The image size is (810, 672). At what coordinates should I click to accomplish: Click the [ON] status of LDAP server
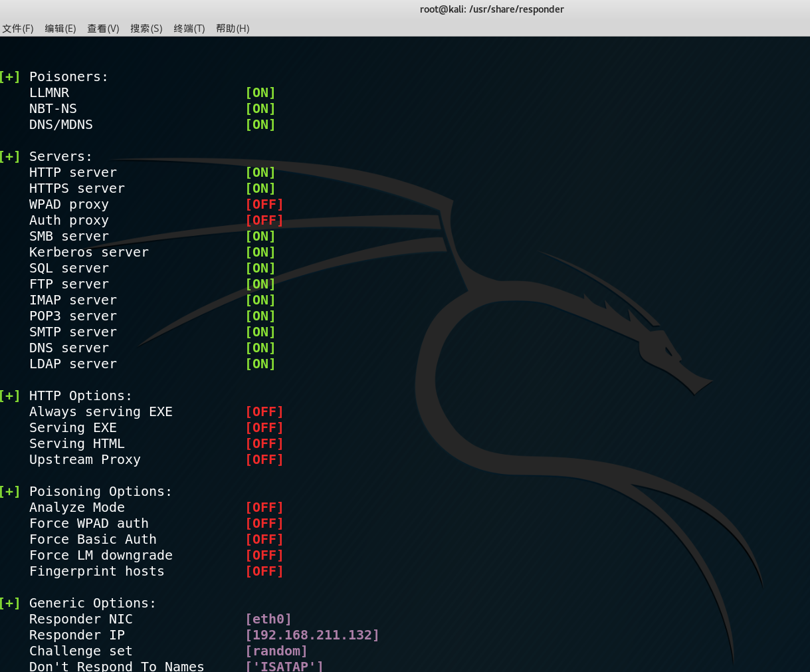(260, 364)
